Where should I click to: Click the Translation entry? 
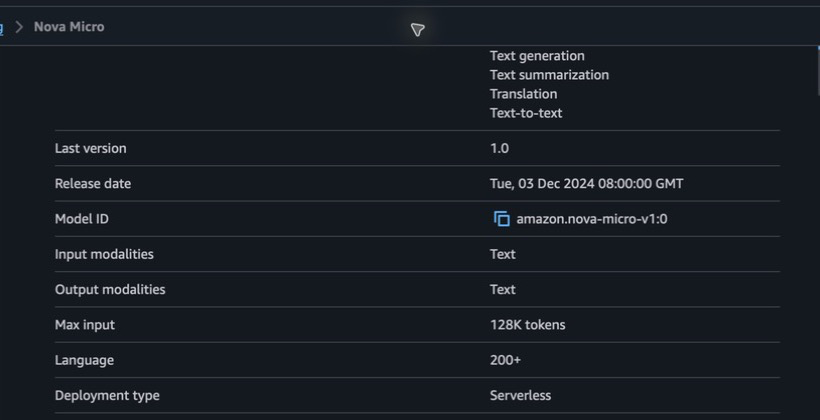(x=523, y=94)
